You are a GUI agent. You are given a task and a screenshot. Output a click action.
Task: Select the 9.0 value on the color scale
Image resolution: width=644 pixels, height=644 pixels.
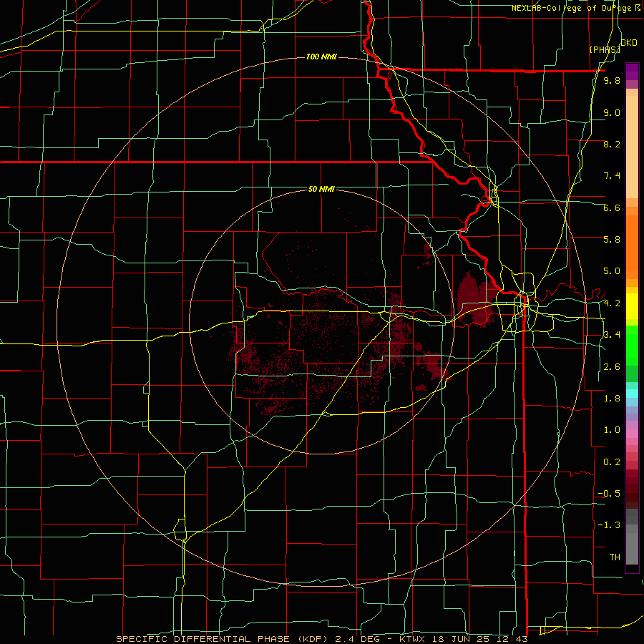612,113
